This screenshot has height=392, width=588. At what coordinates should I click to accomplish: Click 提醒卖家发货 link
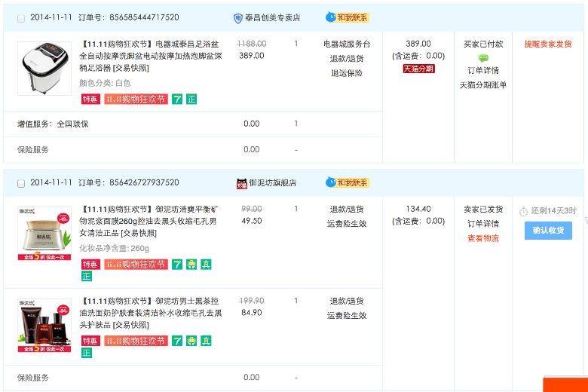click(548, 44)
